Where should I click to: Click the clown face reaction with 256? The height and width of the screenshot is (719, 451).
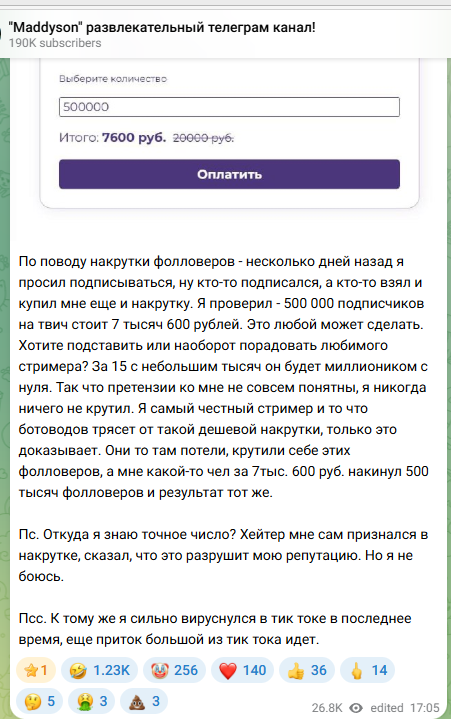pyautogui.click(x=175, y=670)
